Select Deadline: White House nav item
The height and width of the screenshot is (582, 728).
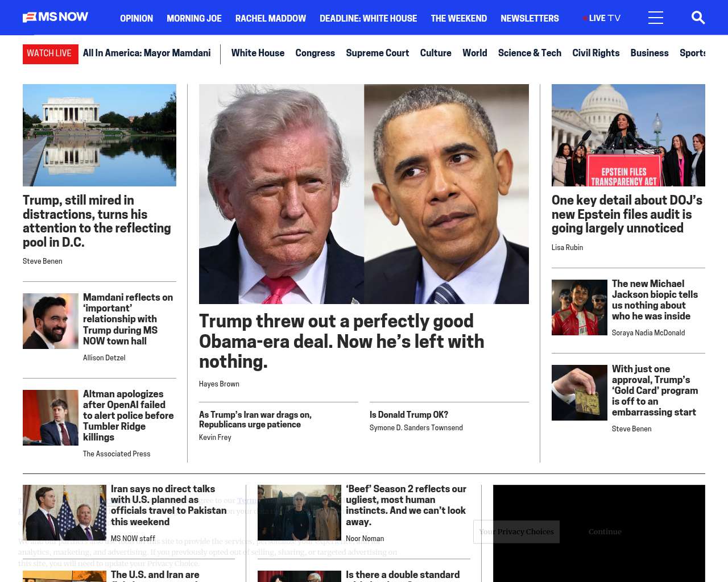[368, 18]
